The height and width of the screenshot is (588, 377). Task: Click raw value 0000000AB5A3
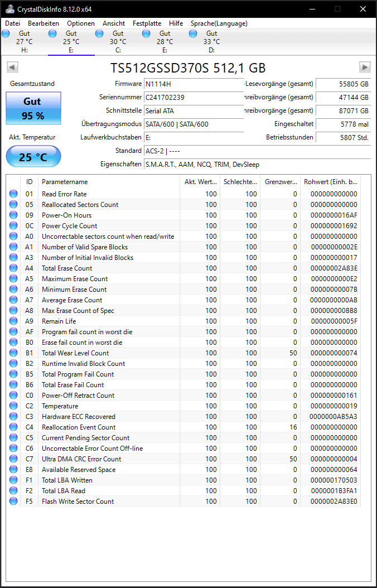point(333,417)
